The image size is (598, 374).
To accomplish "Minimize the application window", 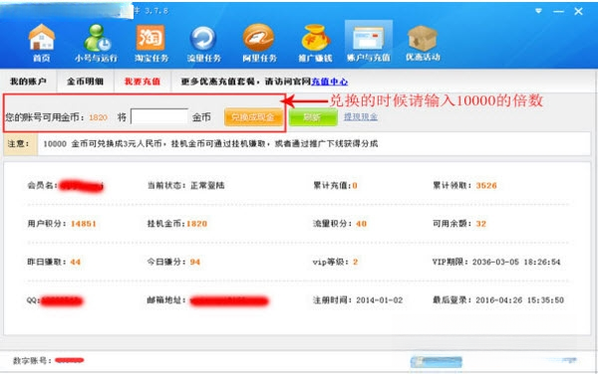I will (x=558, y=11).
